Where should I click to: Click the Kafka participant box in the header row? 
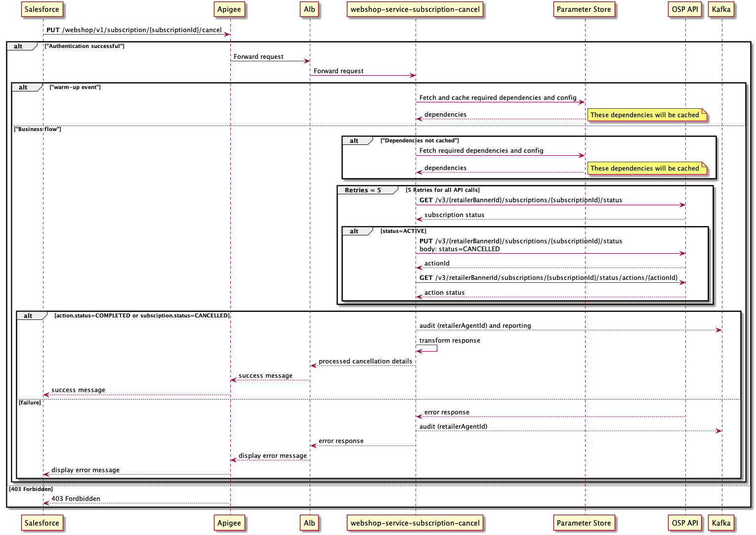click(721, 9)
